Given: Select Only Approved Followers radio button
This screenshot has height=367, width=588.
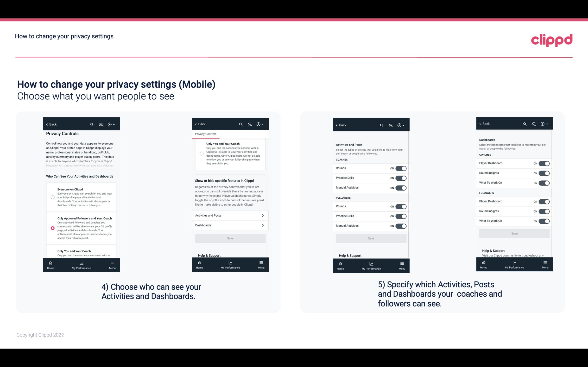Looking at the screenshot, I should click(x=52, y=228).
